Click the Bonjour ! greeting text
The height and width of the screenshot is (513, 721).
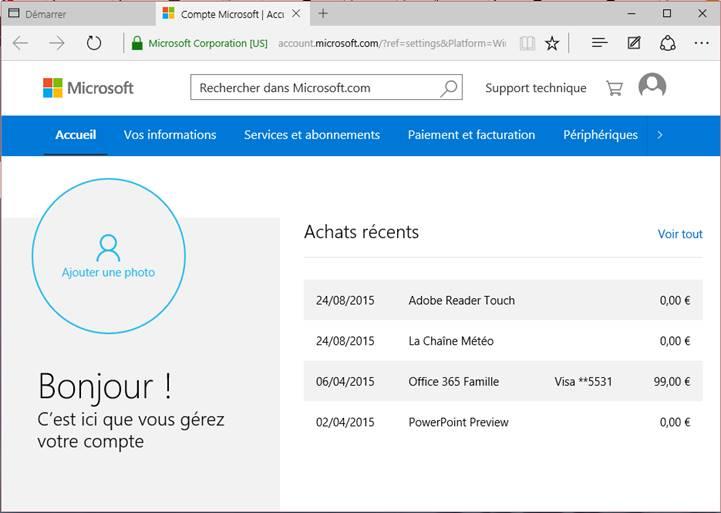click(x=105, y=387)
